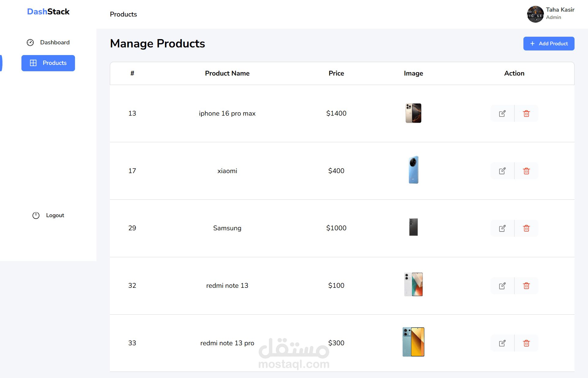The width and height of the screenshot is (588, 378).
Task: Click the Taha Kasir user name
Action: pos(560,10)
